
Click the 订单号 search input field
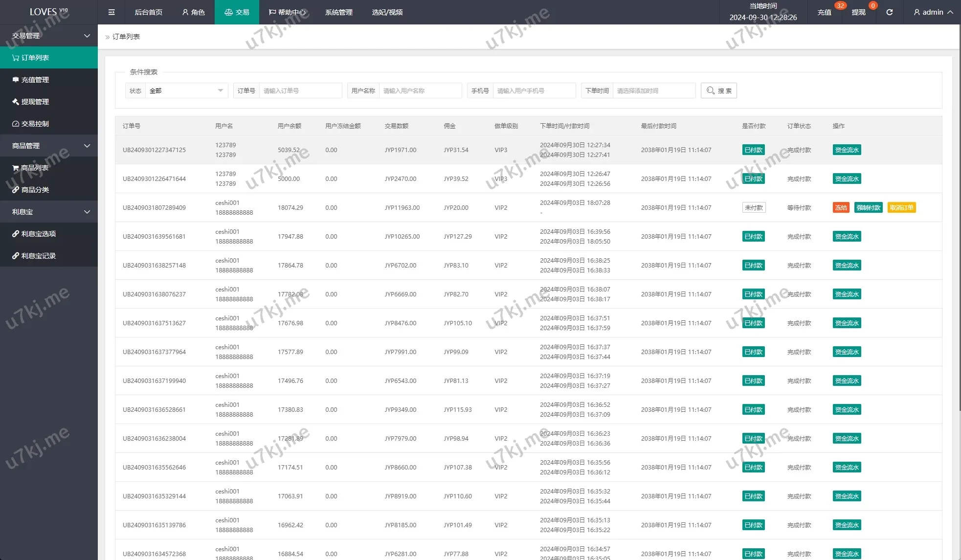(x=300, y=90)
